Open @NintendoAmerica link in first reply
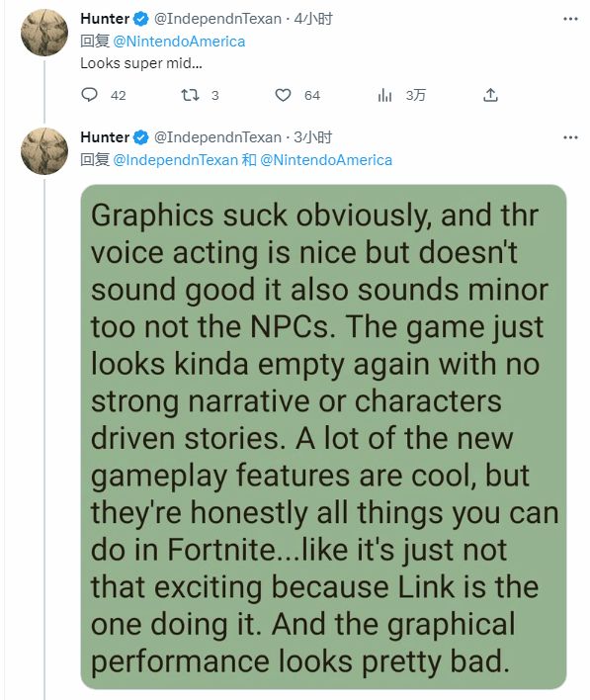Screen dimensions: 590x700 [x=179, y=42]
